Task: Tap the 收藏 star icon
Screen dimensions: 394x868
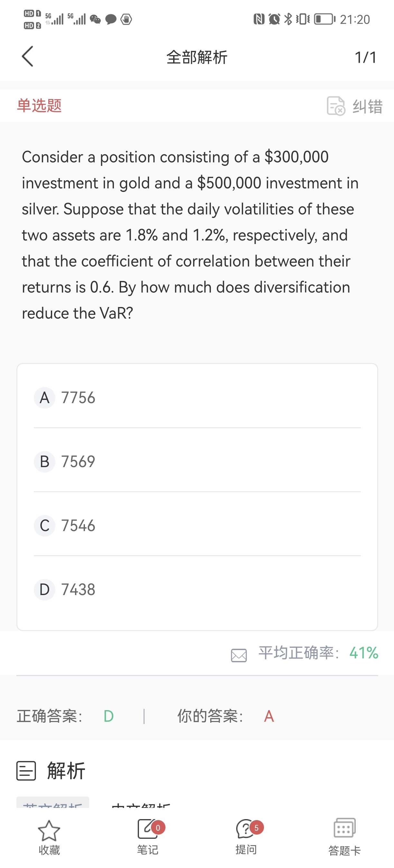Action: click(49, 831)
